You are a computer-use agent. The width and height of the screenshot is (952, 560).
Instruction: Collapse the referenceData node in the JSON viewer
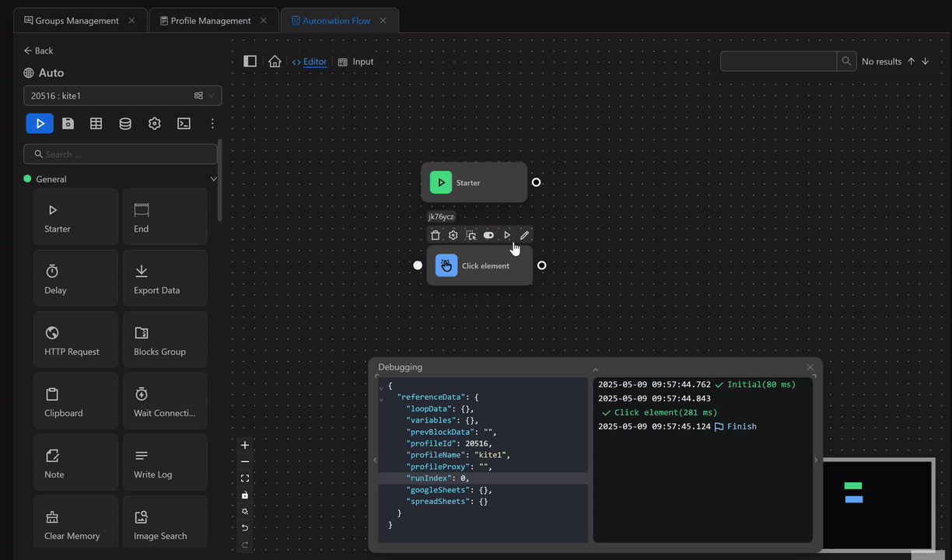click(x=381, y=398)
